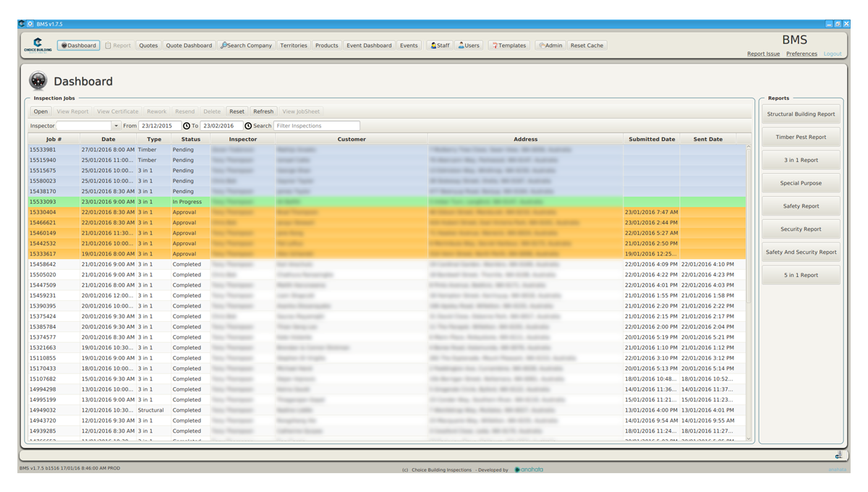
Task: Click the View Certificate button
Action: pos(117,111)
